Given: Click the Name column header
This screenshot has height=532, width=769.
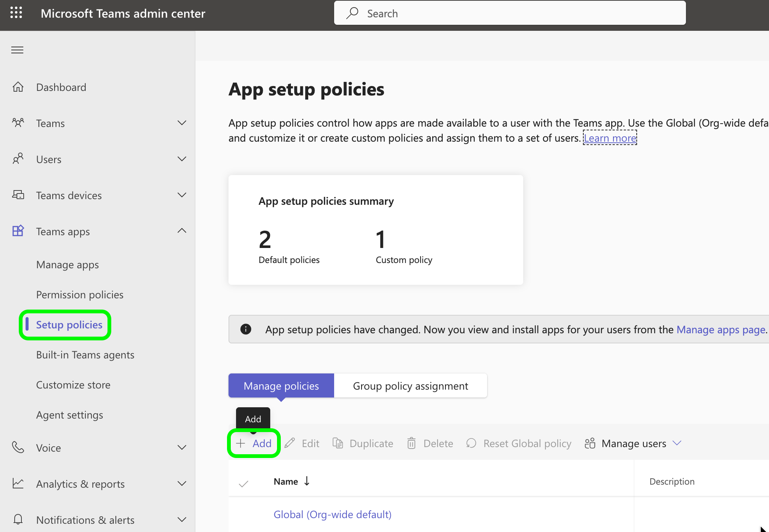Looking at the screenshot, I should (286, 481).
